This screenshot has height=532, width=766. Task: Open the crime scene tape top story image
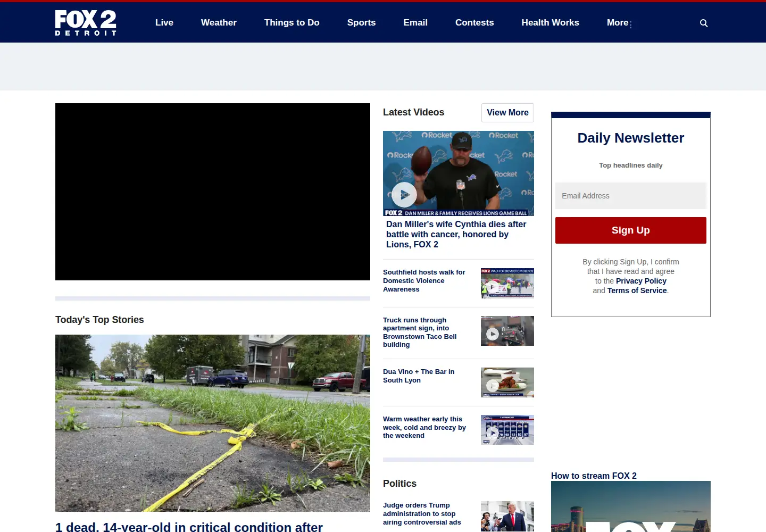tap(213, 423)
